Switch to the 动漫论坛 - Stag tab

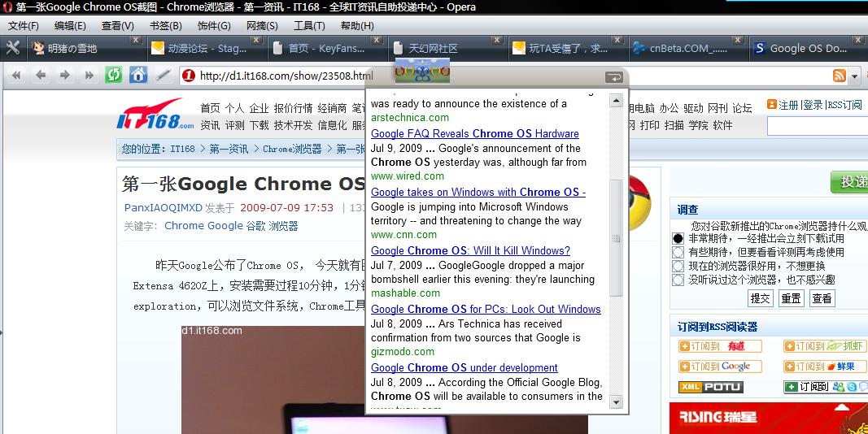click(207, 49)
